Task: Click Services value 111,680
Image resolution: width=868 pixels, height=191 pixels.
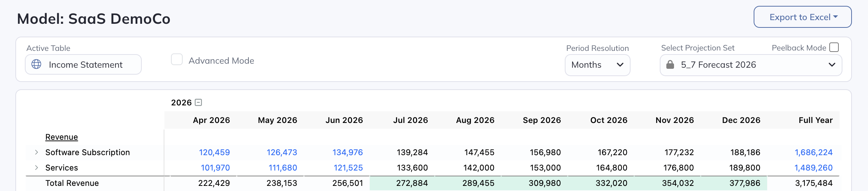Action: [x=283, y=168]
